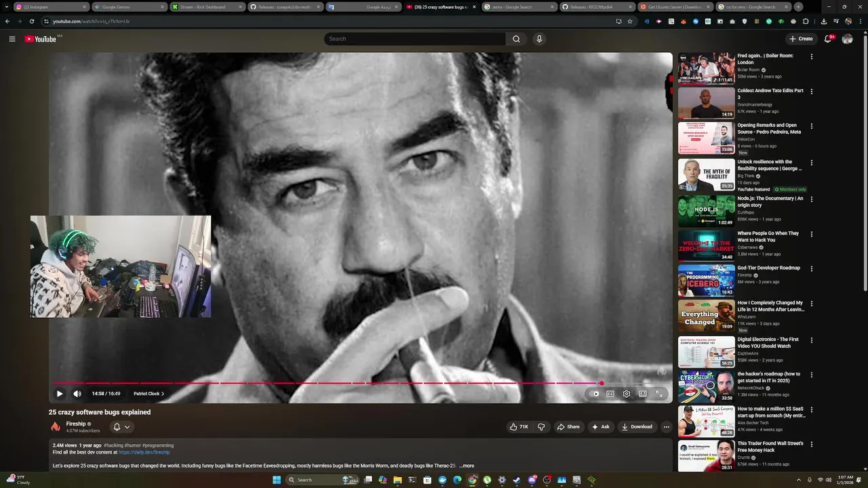Open options for Opening Remarks and Open Source
868x488 pixels.
click(811, 126)
